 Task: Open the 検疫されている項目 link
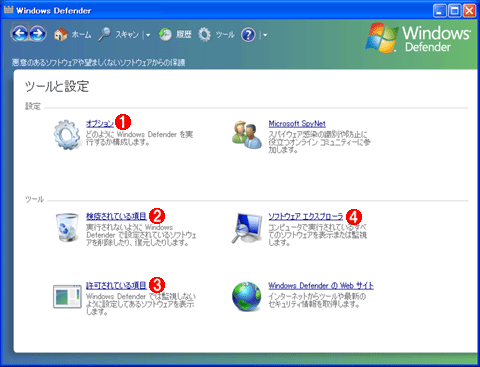pos(116,217)
